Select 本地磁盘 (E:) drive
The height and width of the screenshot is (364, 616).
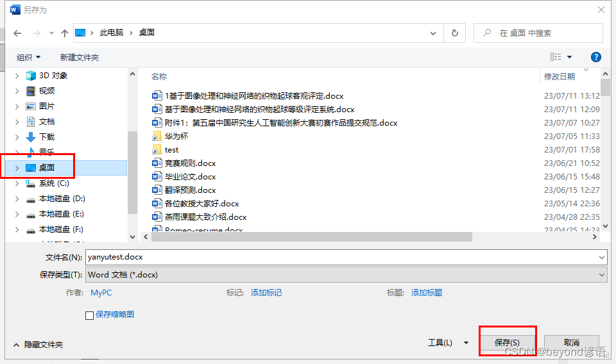click(62, 214)
